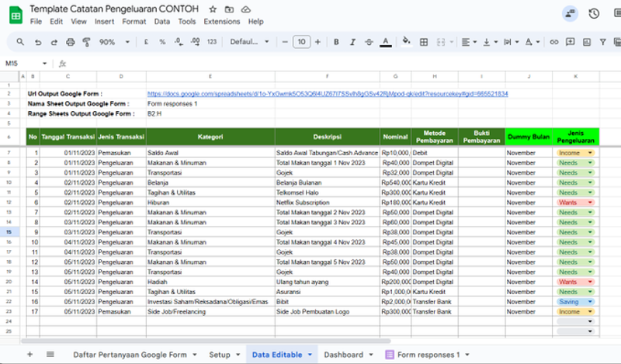Click the font size field

click(x=301, y=42)
